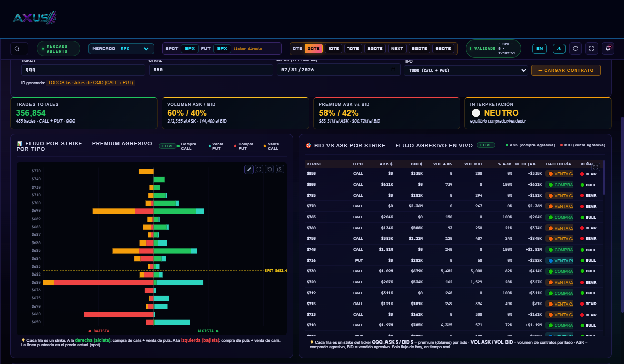Click the AXUS logo
This screenshot has width=624, height=364.
pos(35,18)
